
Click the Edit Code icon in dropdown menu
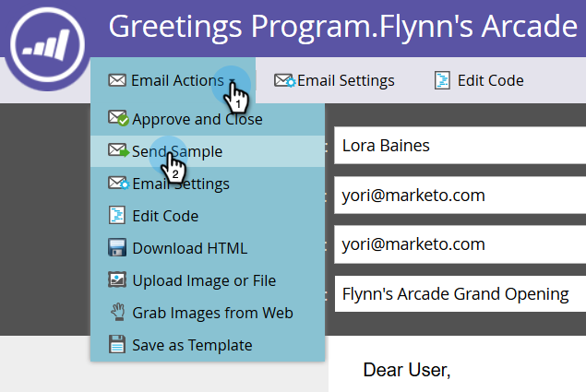pos(117,215)
